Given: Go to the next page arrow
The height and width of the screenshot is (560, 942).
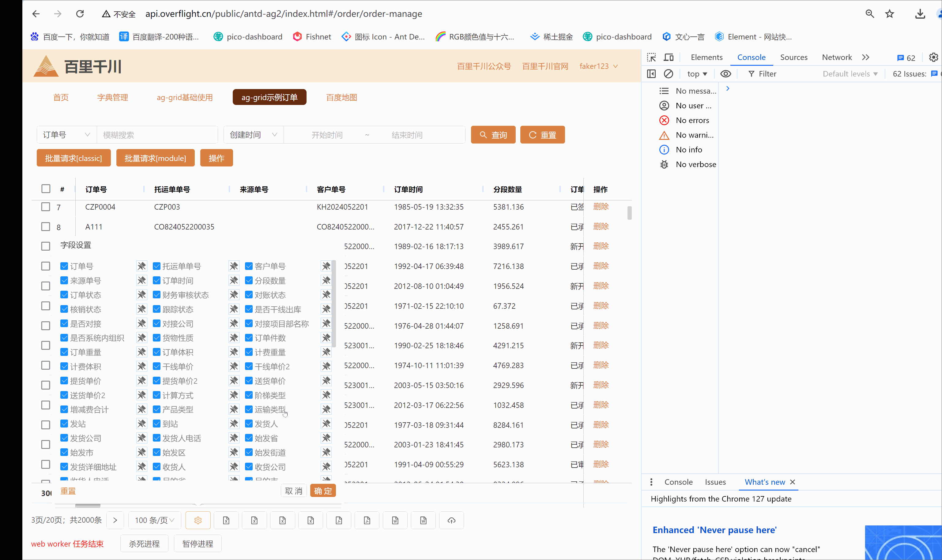Looking at the screenshot, I should coord(115,521).
